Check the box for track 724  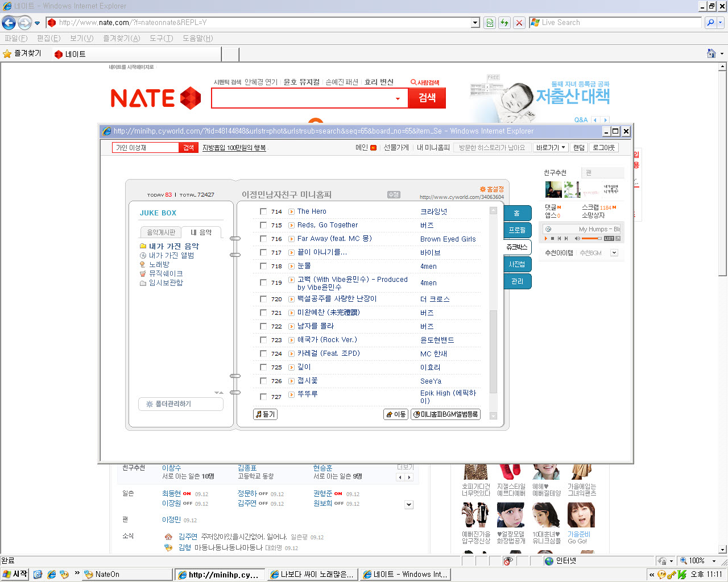pos(263,354)
